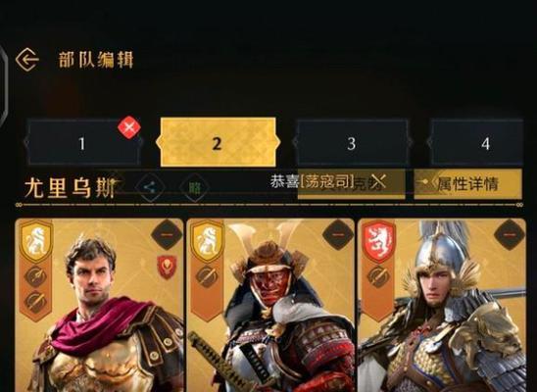Click the red shield badge on Roman card

pos(167,267)
